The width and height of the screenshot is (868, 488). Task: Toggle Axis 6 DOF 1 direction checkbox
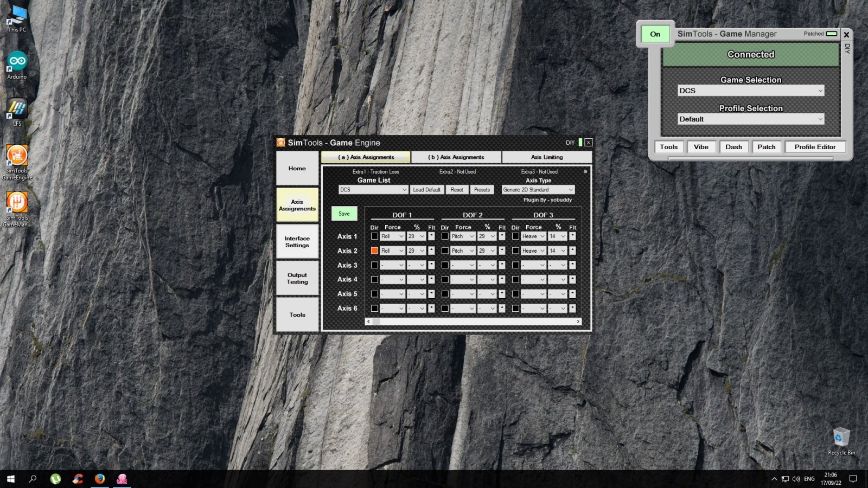374,308
